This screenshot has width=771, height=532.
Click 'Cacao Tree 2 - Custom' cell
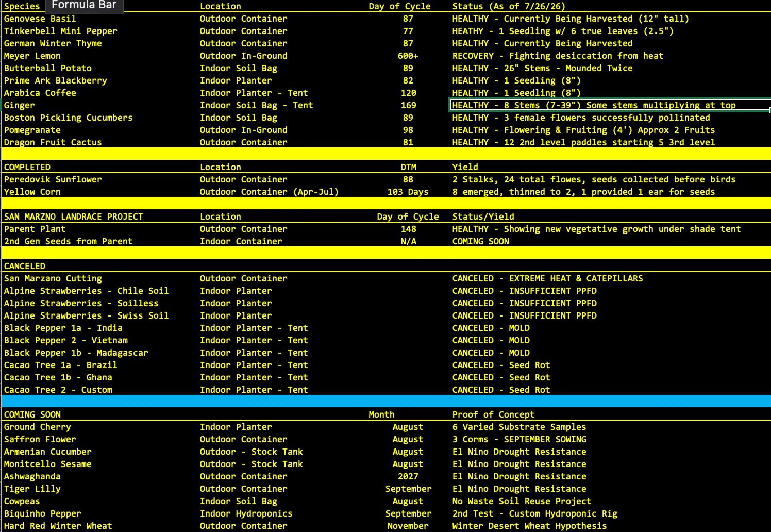click(x=58, y=390)
